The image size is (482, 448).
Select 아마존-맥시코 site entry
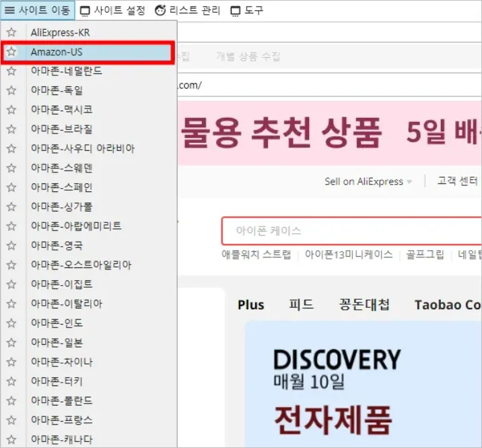point(89,110)
